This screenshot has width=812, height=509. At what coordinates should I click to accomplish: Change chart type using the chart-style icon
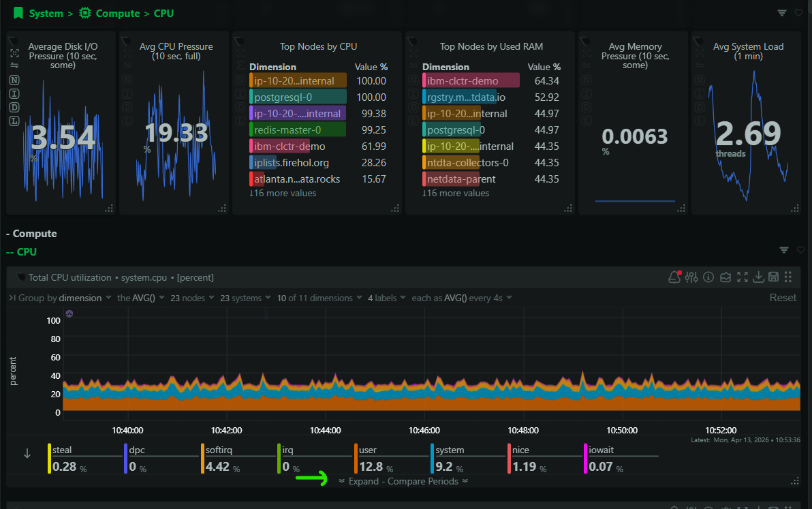point(725,277)
